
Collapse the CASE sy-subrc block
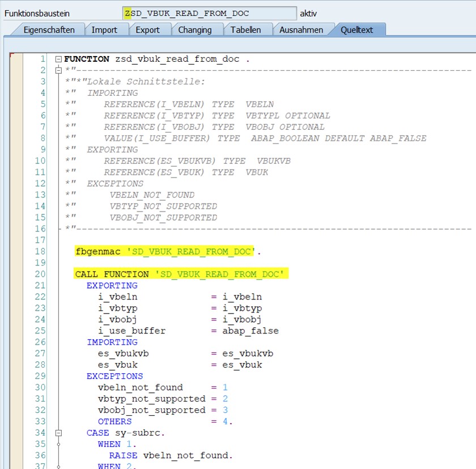(x=58, y=433)
